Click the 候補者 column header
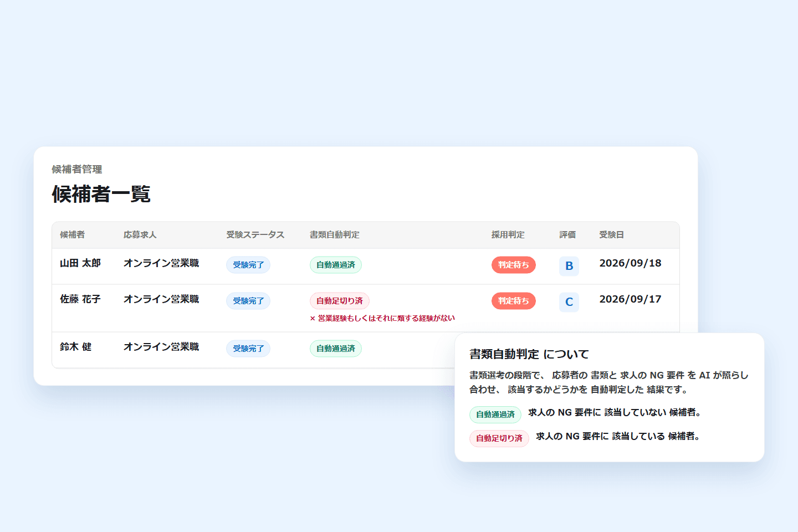Image resolution: width=798 pixels, height=532 pixels. (72, 235)
